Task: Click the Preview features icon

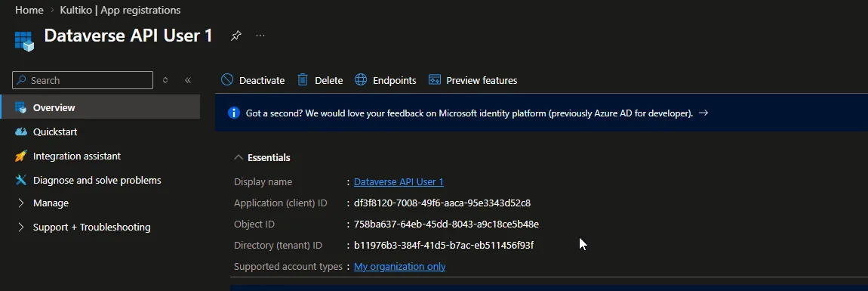Action: [435, 80]
